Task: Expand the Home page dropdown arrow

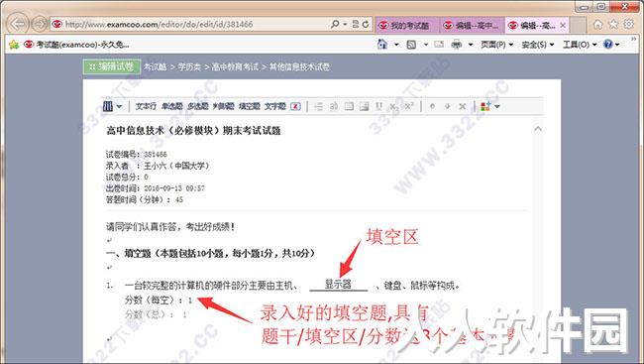Action: 396,45
